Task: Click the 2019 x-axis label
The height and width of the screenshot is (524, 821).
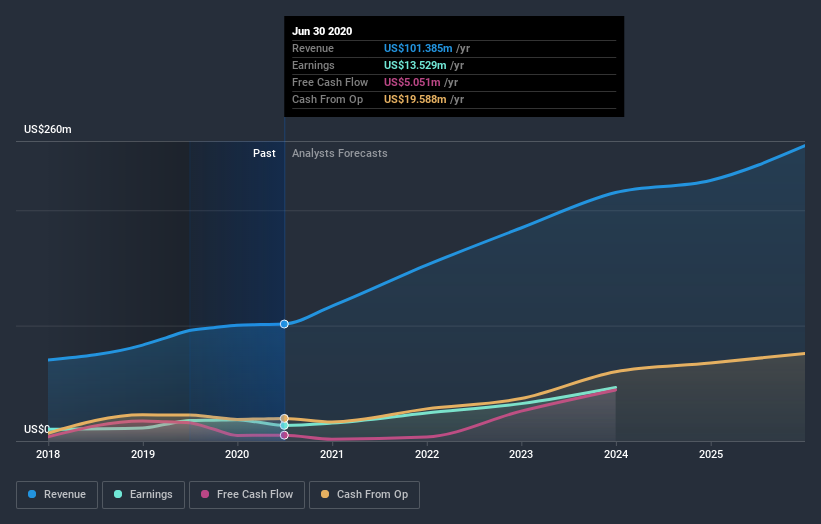Action: [143, 454]
